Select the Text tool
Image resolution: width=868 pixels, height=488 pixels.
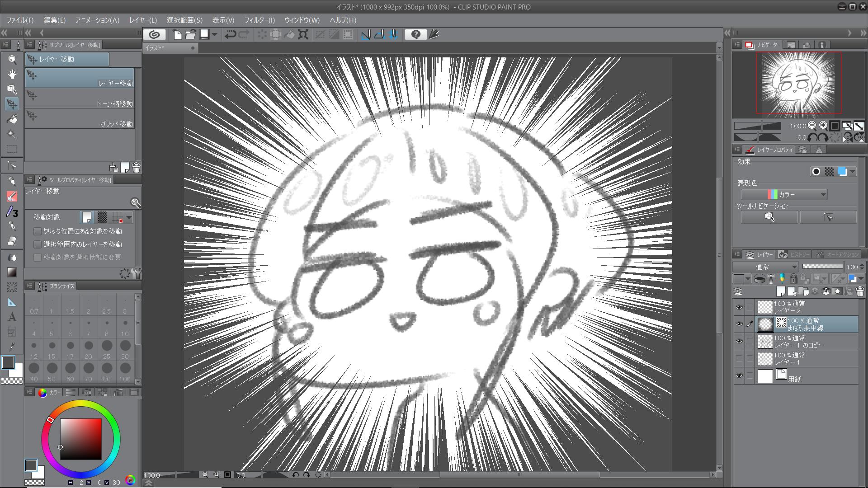[x=12, y=317]
